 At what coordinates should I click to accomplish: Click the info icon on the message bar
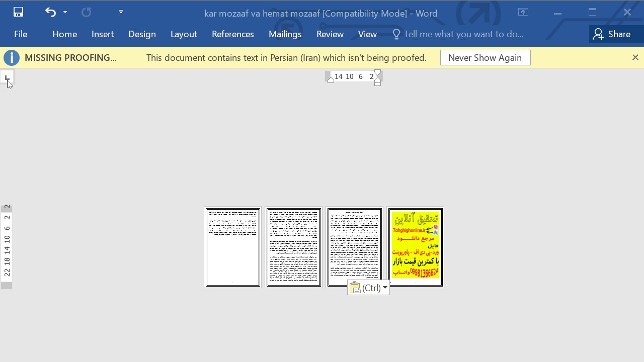(12, 58)
